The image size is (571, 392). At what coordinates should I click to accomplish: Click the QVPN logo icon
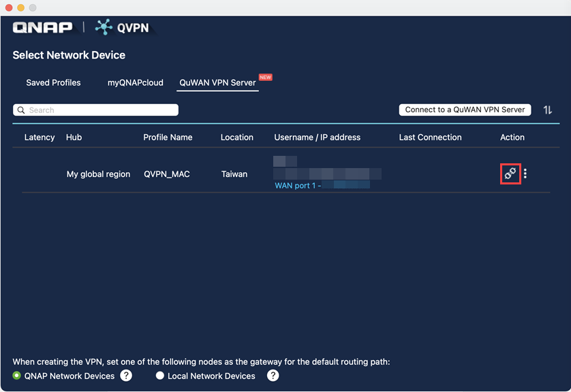104,27
